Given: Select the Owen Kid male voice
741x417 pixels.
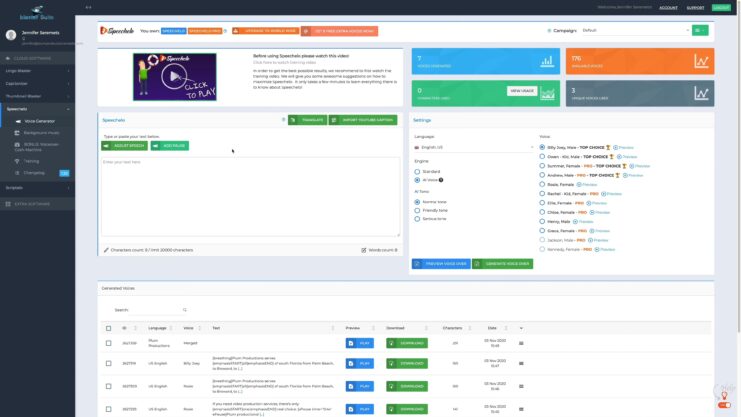Looking at the screenshot, I should click(542, 156).
